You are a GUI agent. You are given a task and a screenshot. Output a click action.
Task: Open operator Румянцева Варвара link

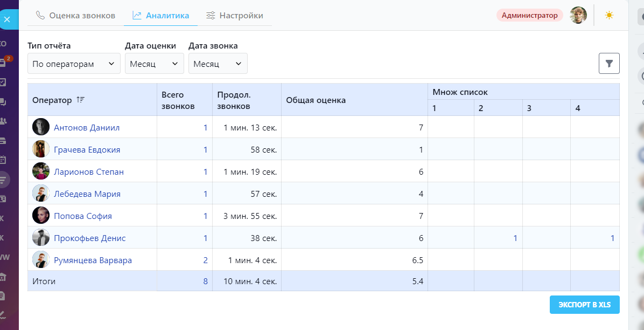tap(93, 260)
